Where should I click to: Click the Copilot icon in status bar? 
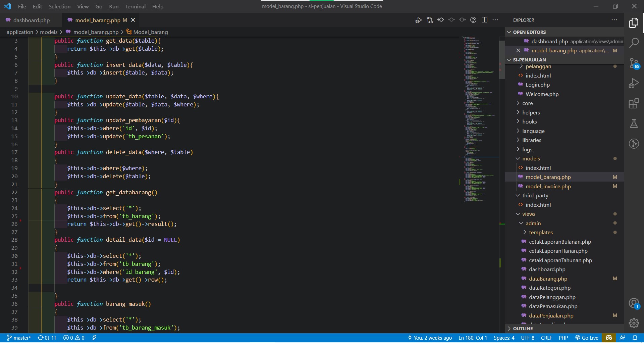coord(609,338)
